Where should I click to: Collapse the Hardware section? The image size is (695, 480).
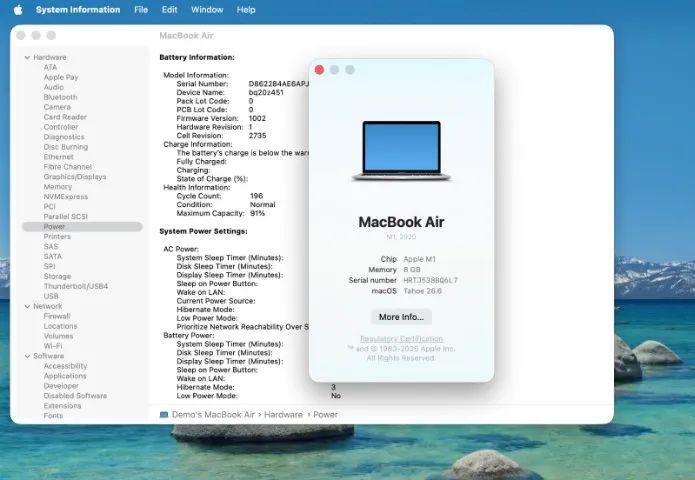point(27,58)
